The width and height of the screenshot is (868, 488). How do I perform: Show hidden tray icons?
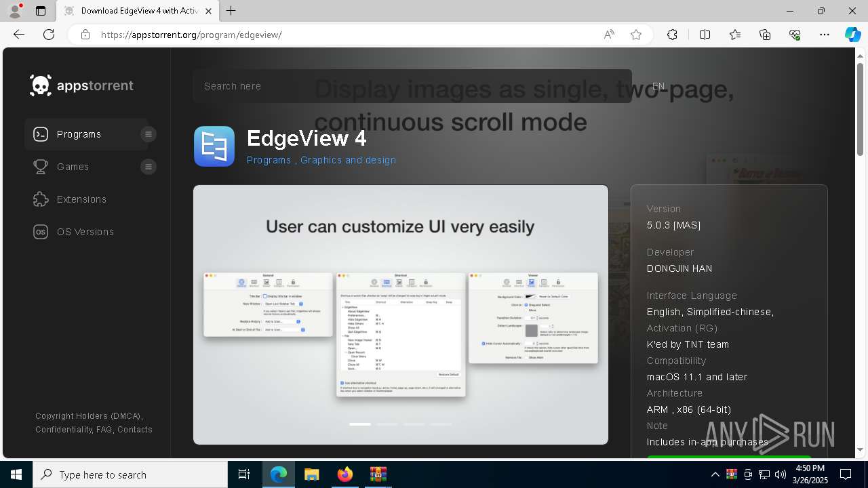coord(715,474)
